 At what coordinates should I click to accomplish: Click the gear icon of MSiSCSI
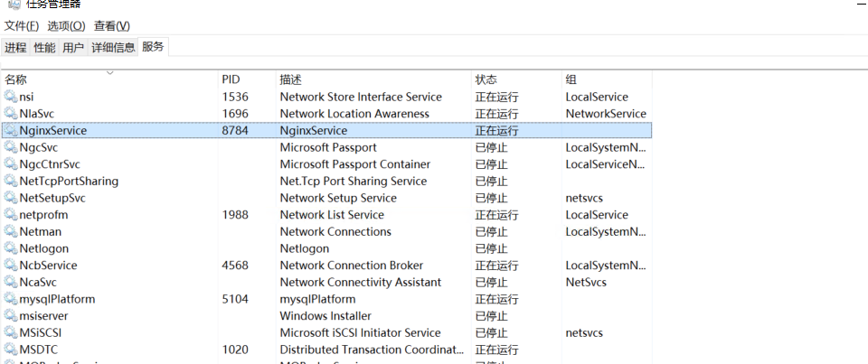11,333
